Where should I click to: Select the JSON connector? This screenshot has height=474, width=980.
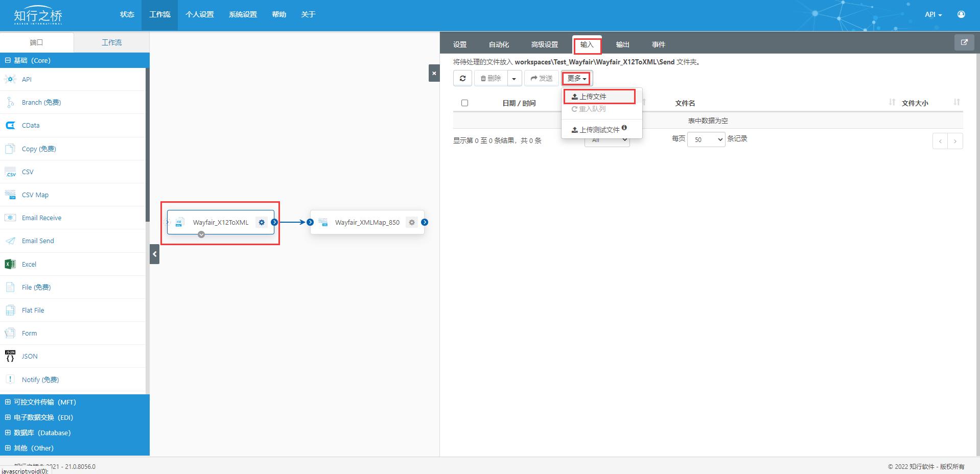(29, 356)
